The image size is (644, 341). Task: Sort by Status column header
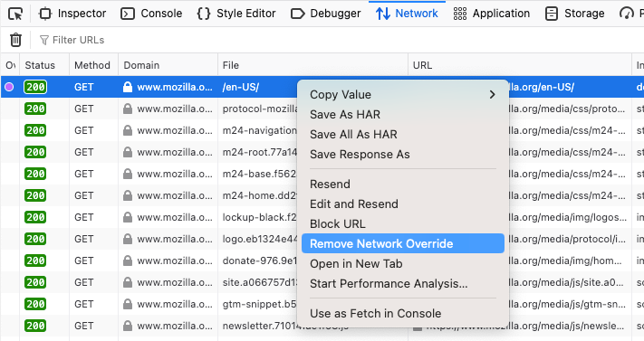click(44, 65)
